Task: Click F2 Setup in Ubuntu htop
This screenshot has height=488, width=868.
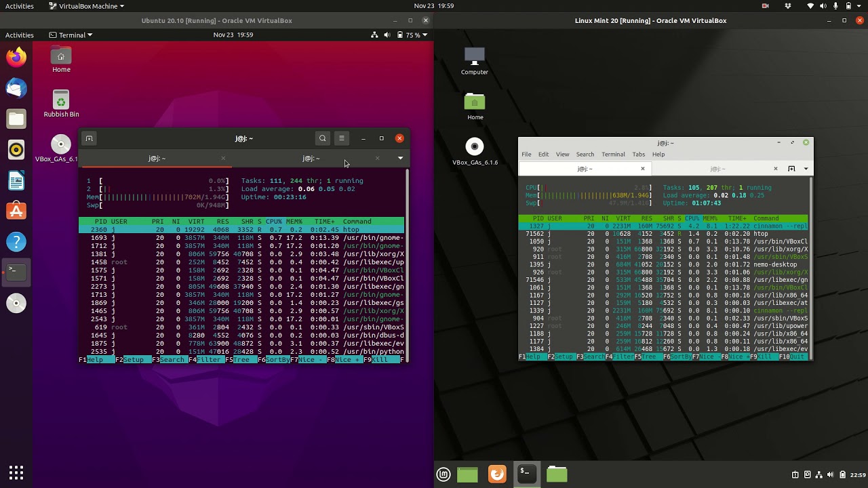Action: 128,360
